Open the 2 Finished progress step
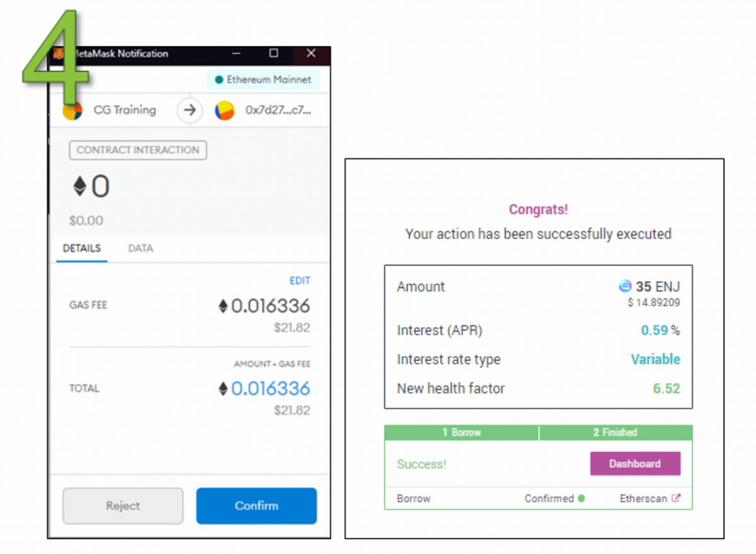Screen dimensions: 756x554 [x=615, y=432]
